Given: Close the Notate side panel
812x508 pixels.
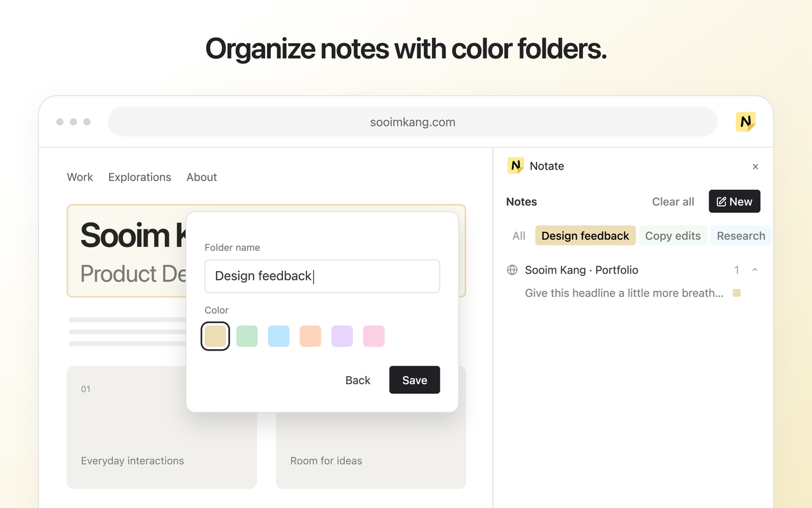Looking at the screenshot, I should click(755, 166).
